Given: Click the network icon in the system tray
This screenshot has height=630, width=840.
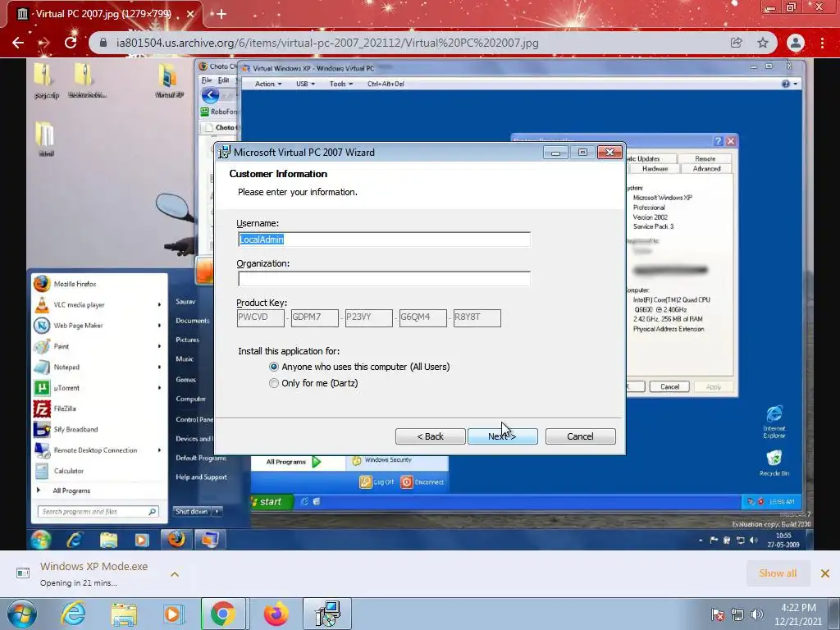Looking at the screenshot, I should (x=737, y=614).
